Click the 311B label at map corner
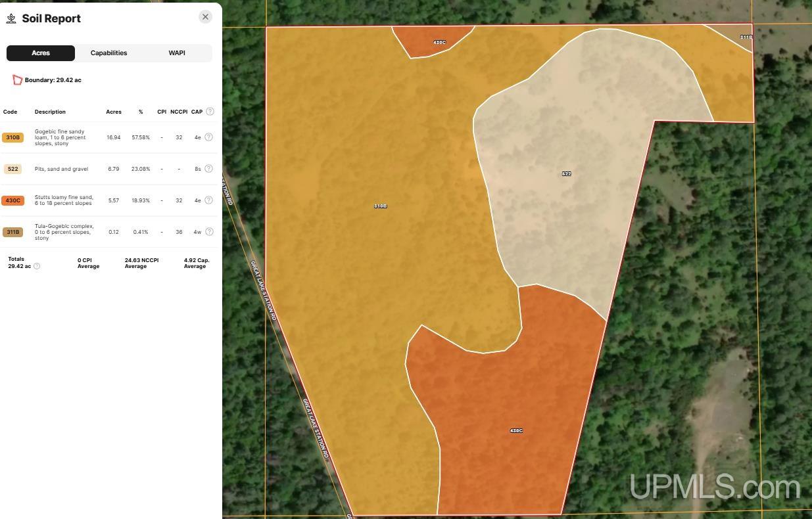Screen dimensions: 812x519 point(746,37)
